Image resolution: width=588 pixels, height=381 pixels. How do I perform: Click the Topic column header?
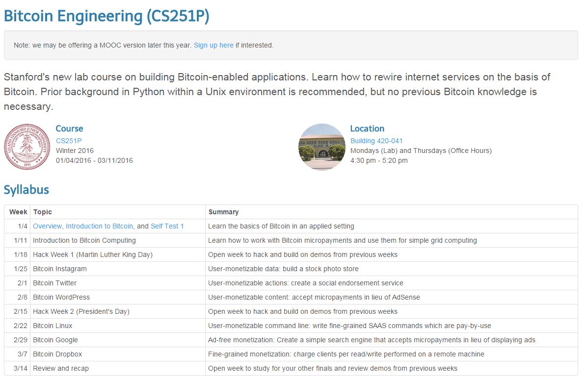tap(43, 212)
